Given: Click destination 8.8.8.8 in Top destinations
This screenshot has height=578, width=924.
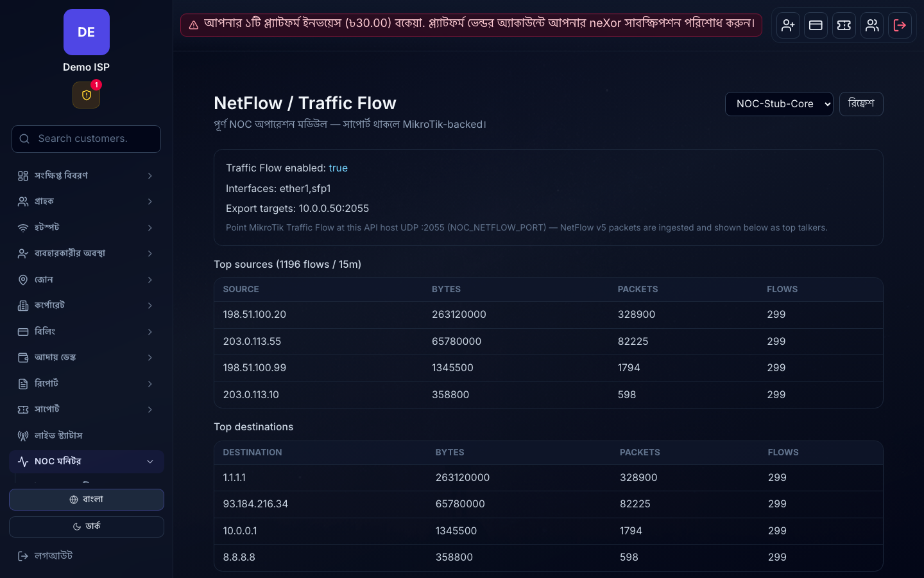Looking at the screenshot, I should tap(239, 557).
